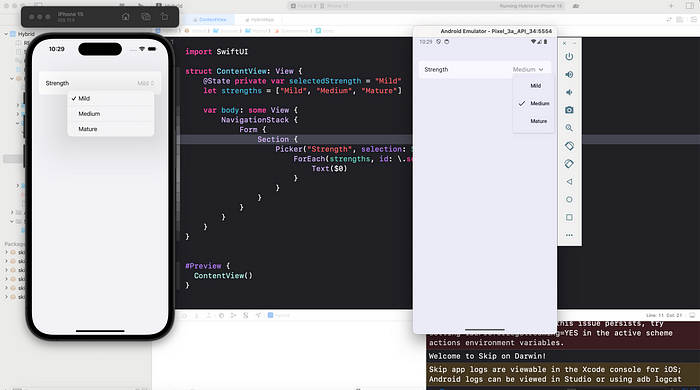
Task: Lower volume on the Android emulator
Action: point(569,92)
